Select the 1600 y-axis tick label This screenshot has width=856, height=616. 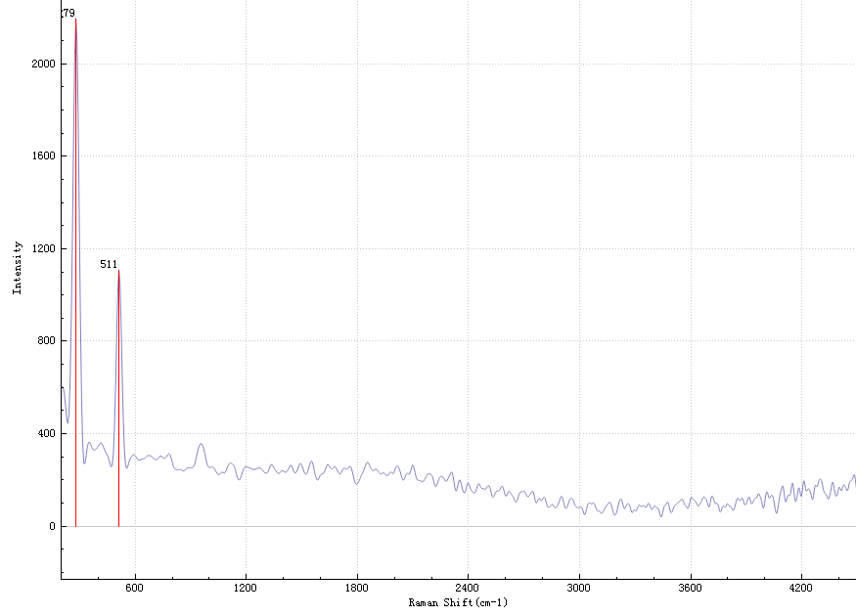[42, 156]
